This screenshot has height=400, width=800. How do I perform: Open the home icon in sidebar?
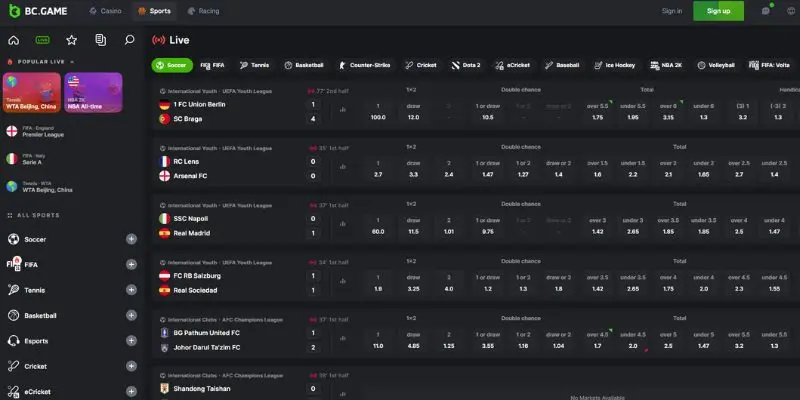[x=14, y=40]
